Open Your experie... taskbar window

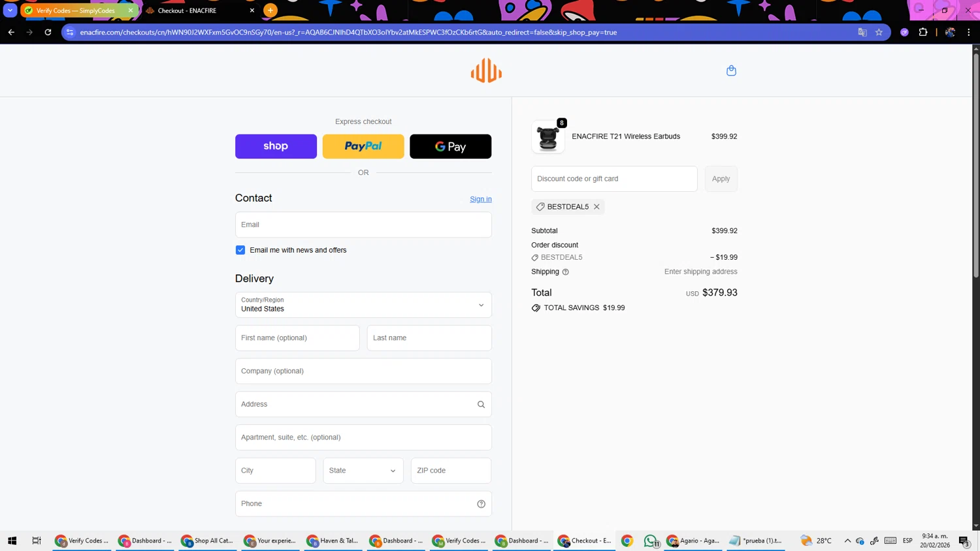click(270, 541)
